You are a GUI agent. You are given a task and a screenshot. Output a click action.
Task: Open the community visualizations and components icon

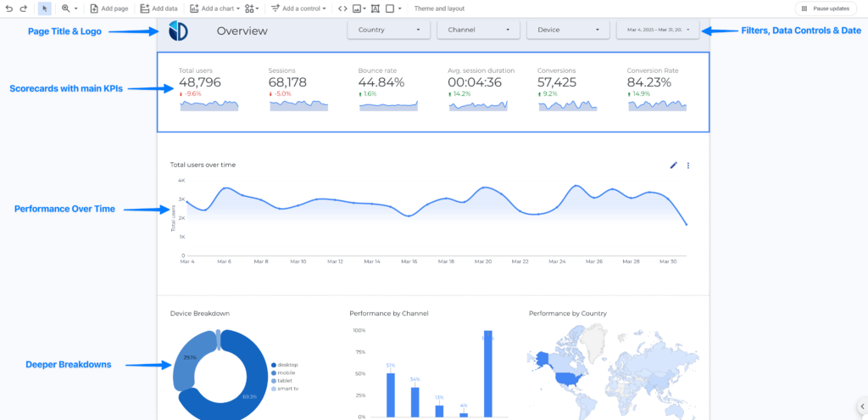[x=251, y=8]
